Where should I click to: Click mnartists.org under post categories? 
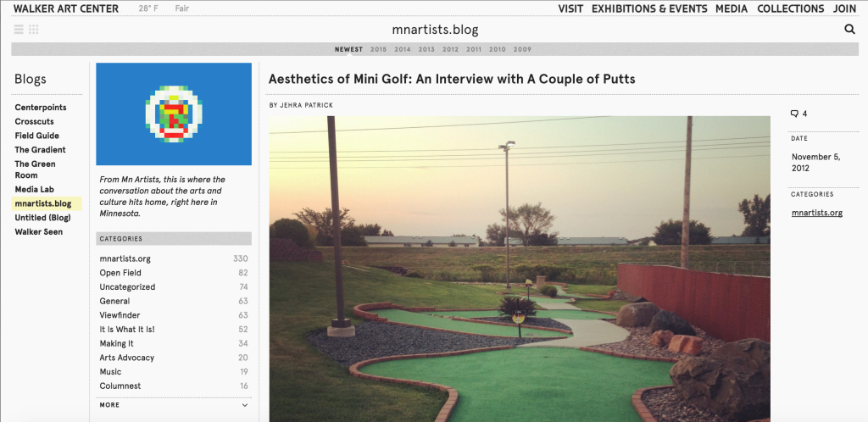[x=816, y=213]
